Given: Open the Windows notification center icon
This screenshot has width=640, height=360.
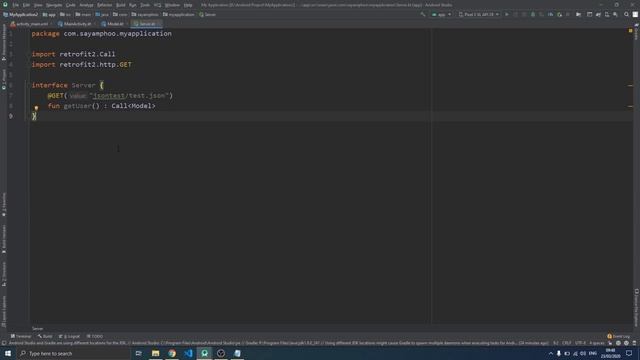Looking at the screenshot, I should [629, 353].
